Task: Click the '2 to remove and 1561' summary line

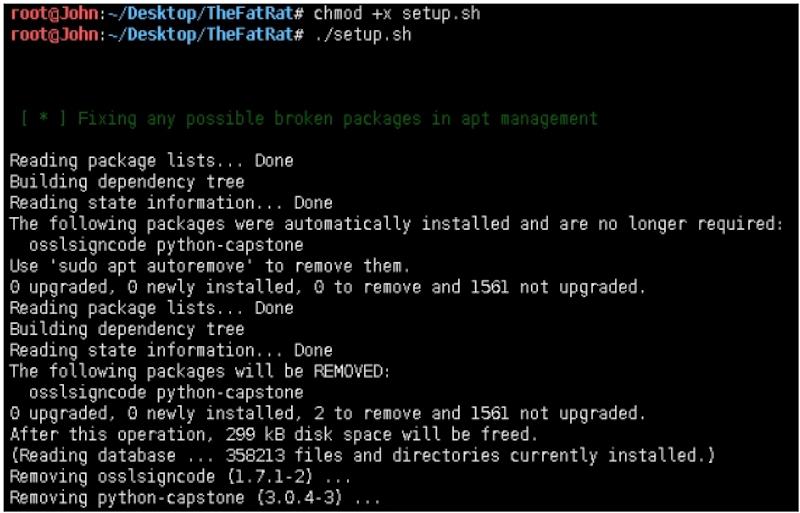Action: (327, 413)
